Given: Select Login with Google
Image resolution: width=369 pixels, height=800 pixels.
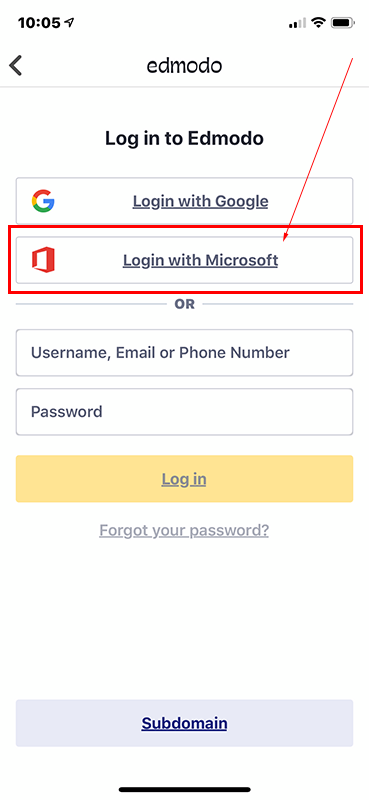Looking at the screenshot, I should pyautogui.click(x=184, y=201).
